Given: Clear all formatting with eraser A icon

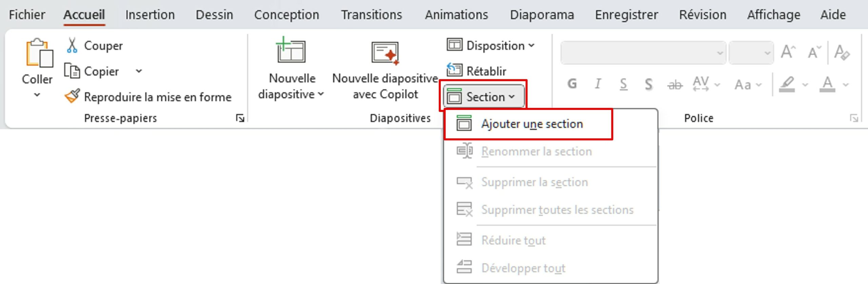Looking at the screenshot, I should 842,53.
